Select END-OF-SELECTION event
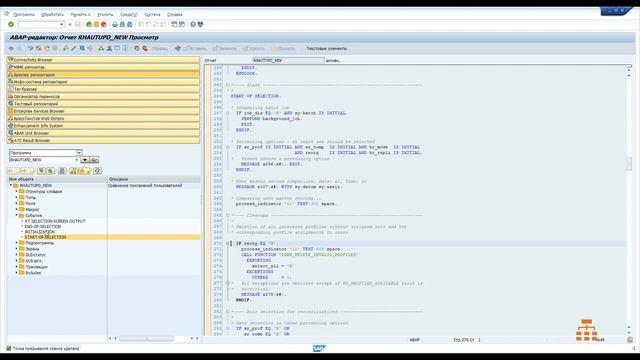 42,227
